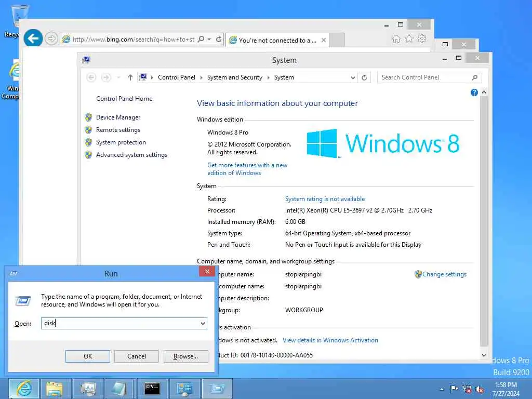Viewport: 532px width, 399px height.
Task: Expand the arrow after 'Control Panel' breadcrumb
Action: tap(201, 78)
